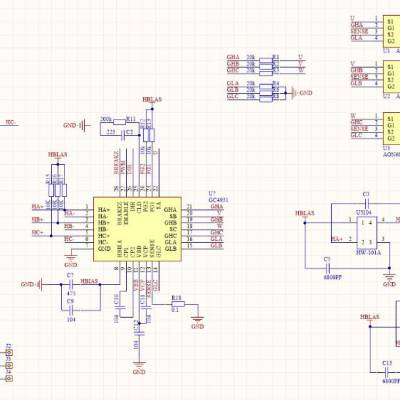The width and height of the screenshot is (400, 400).
Task: Click the top MOSFET block U1
Action: [391, 31]
